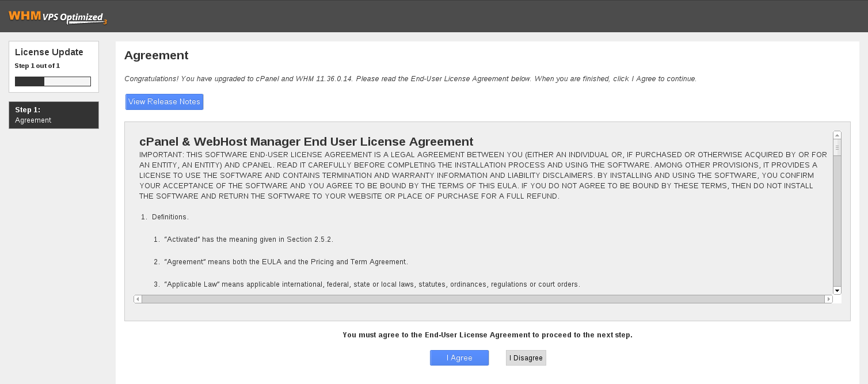The image size is (868, 384).
Task: Click the License Update panel title
Action: [49, 52]
